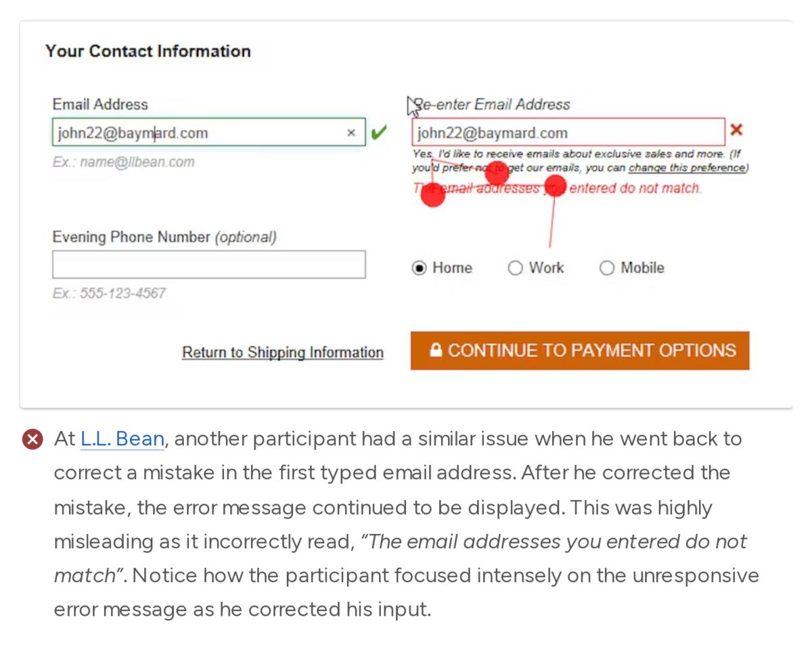
Task: Click the Your Contact Information heading
Action: pyautogui.click(x=148, y=51)
